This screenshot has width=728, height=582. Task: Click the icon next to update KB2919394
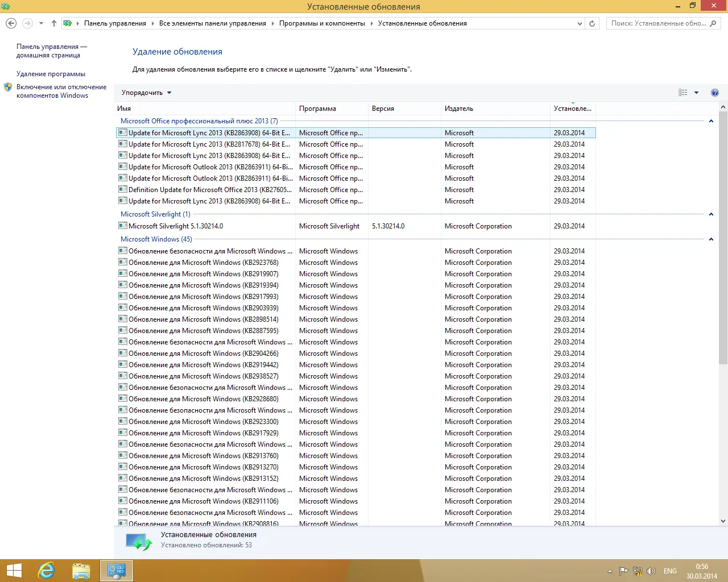click(x=123, y=285)
